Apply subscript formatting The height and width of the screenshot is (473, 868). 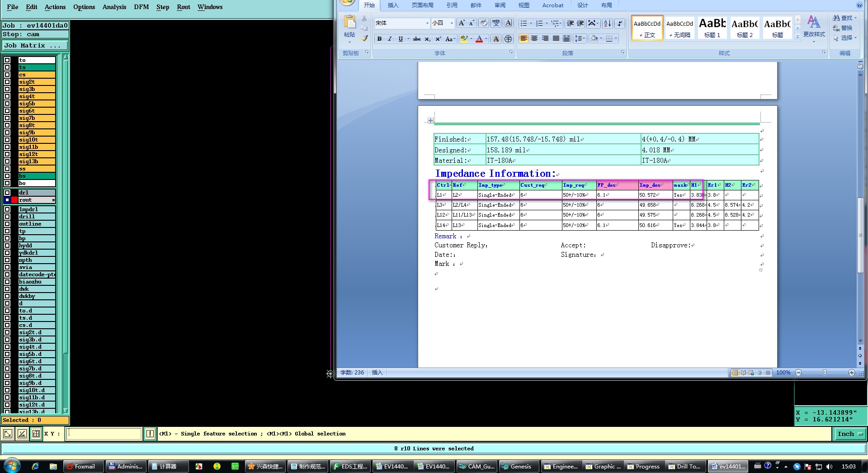(x=427, y=39)
